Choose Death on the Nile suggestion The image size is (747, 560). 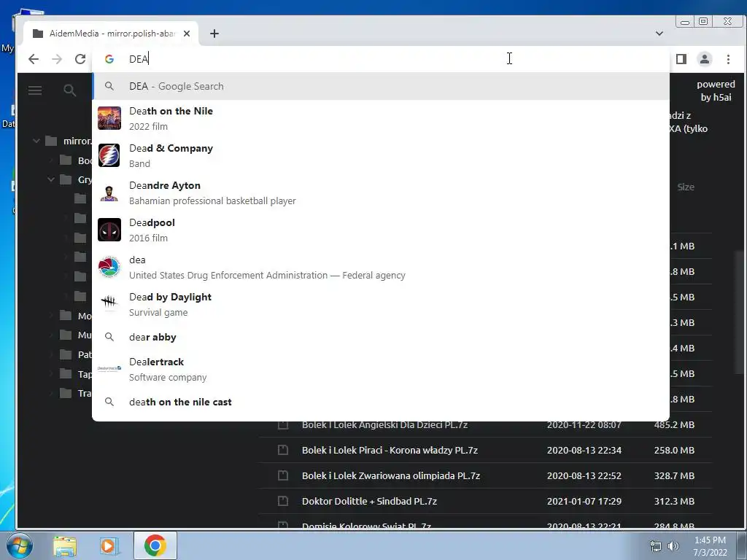click(x=381, y=118)
